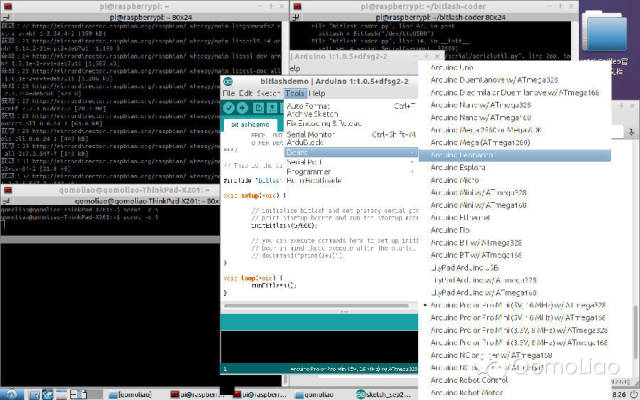Select Arduino Duemilanove w/ ATmega328 board
This screenshot has height=400, width=640.
point(515,80)
